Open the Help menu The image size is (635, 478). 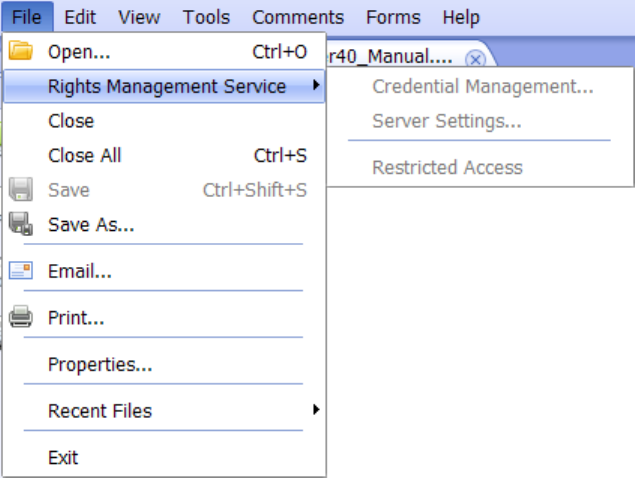coord(461,17)
